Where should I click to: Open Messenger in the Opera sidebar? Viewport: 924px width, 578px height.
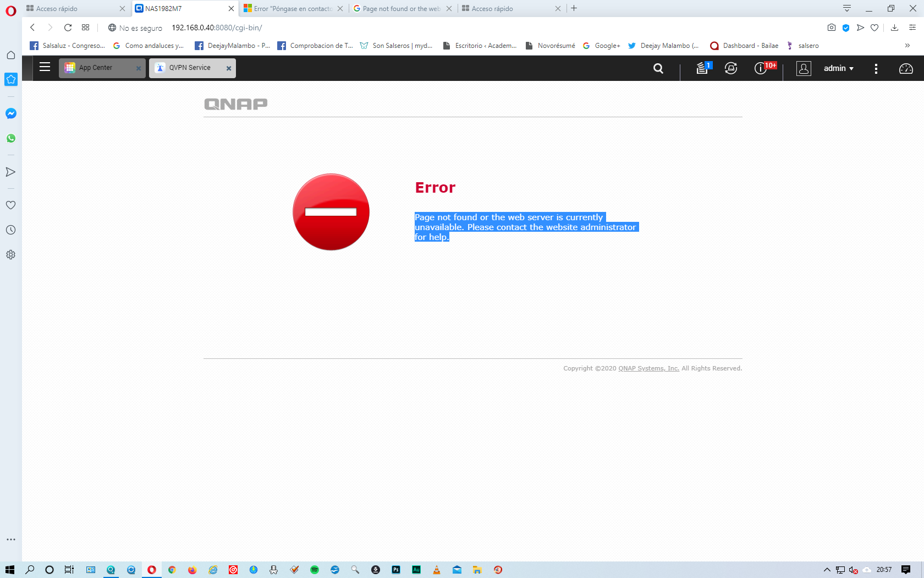11,113
